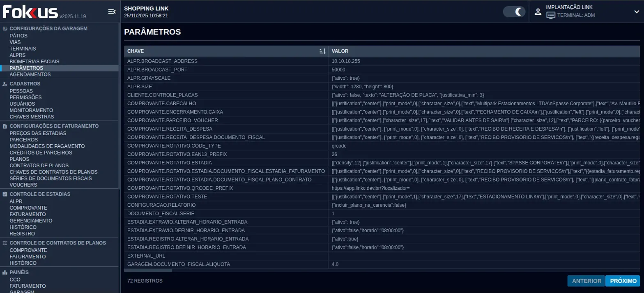Collapse the Controle de Contratos de Planos section
This screenshot has height=293, width=644.
click(57, 243)
